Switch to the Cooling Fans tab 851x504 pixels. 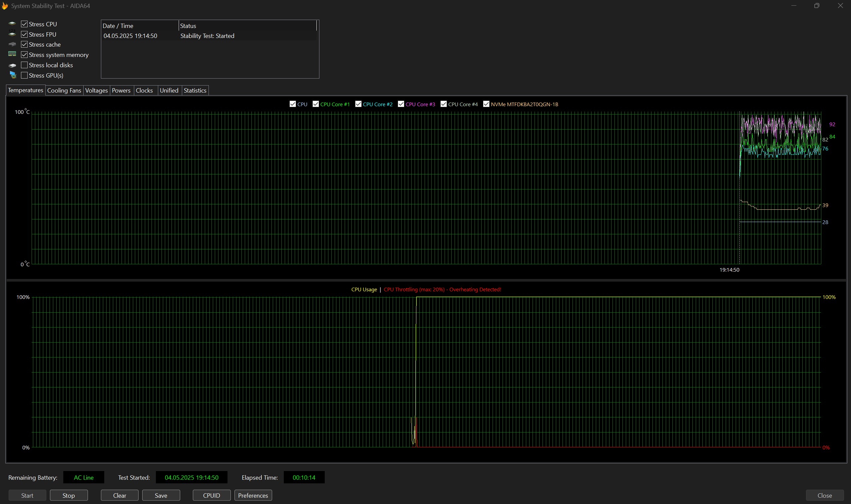(64, 90)
